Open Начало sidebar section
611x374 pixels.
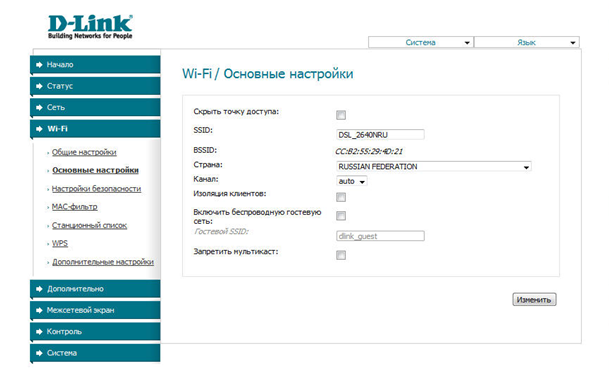click(95, 65)
